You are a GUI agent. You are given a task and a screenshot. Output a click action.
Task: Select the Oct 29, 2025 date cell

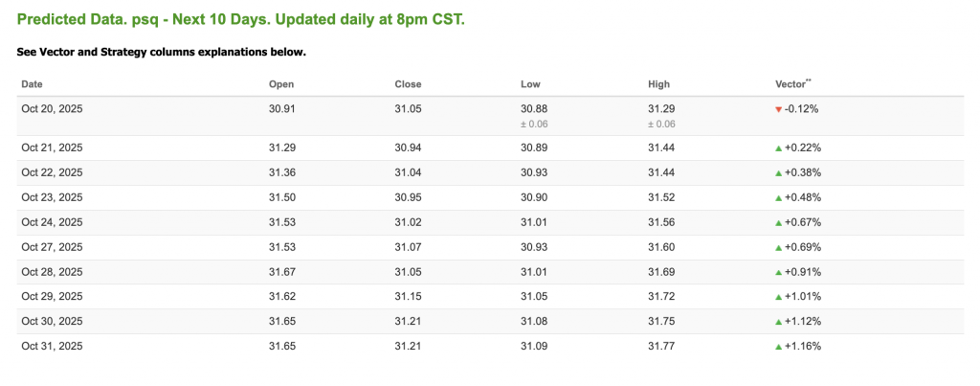pyautogui.click(x=52, y=296)
